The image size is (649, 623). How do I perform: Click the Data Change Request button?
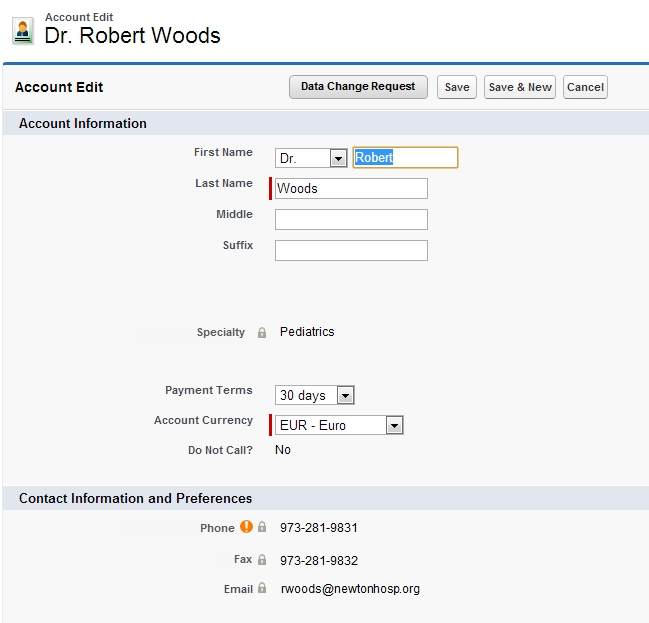(358, 87)
